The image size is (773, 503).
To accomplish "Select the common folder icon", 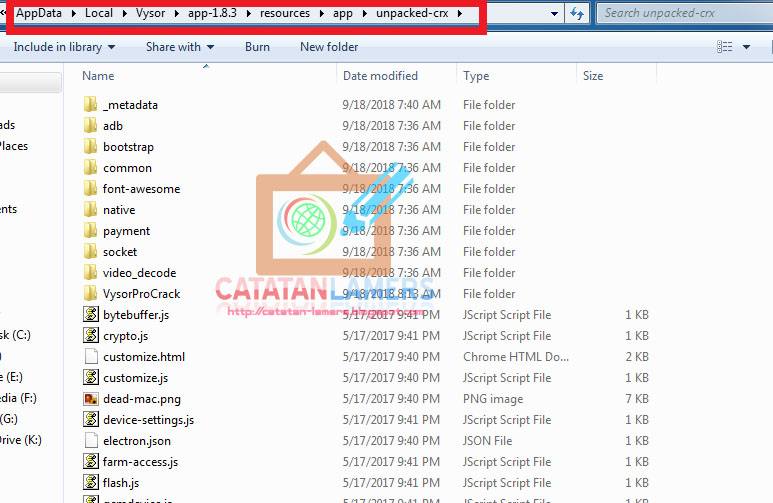I will pos(90,168).
